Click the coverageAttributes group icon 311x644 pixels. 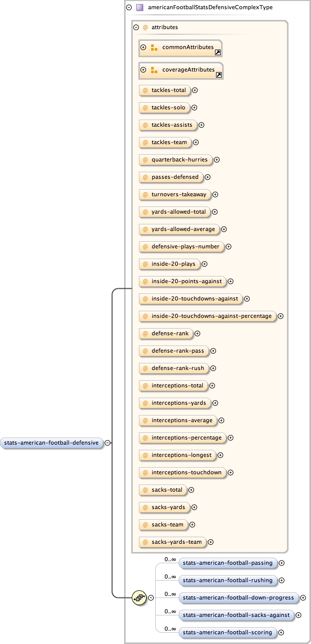(x=154, y=70)
